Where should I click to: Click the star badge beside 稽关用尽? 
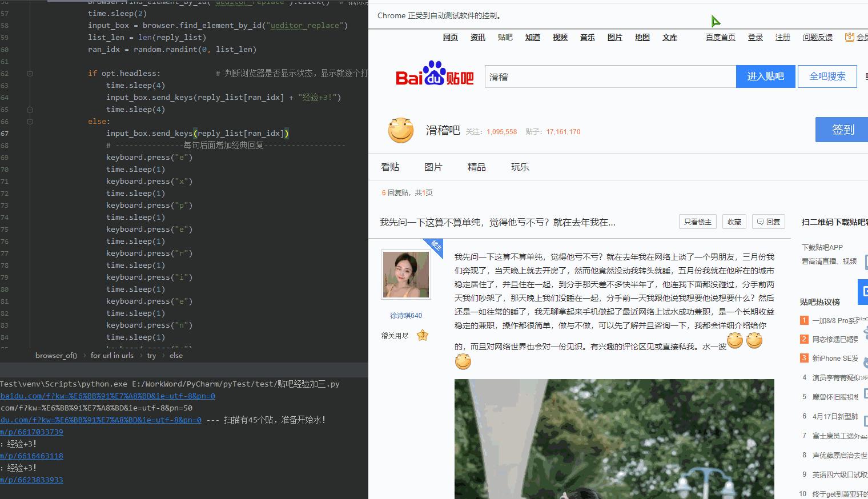click(x=423, y=335)
